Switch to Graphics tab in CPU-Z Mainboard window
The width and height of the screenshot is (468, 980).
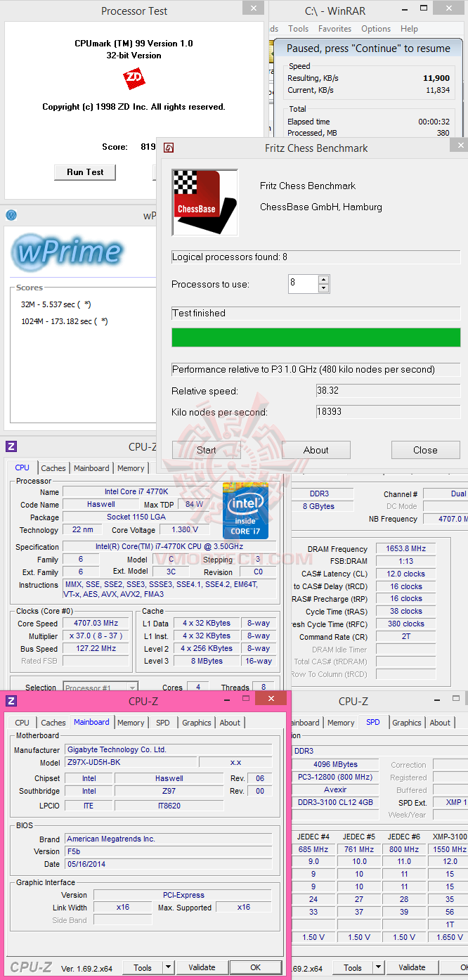pos(197,723)
